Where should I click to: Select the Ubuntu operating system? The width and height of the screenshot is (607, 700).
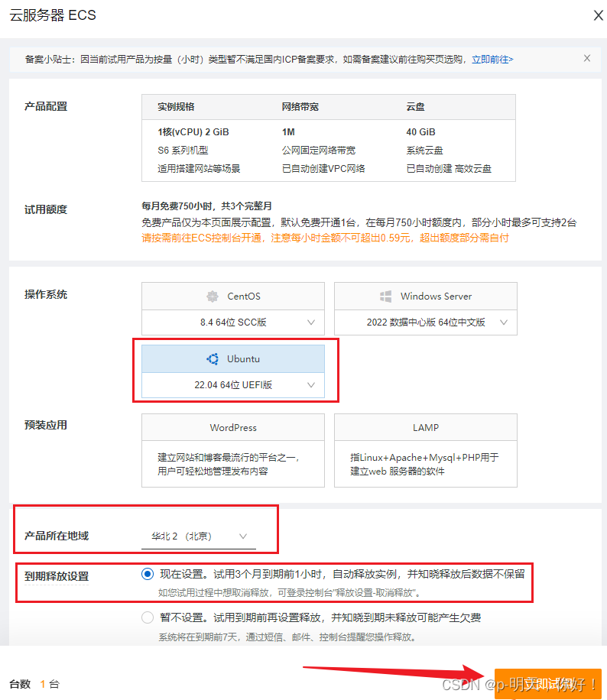point(233,358)
